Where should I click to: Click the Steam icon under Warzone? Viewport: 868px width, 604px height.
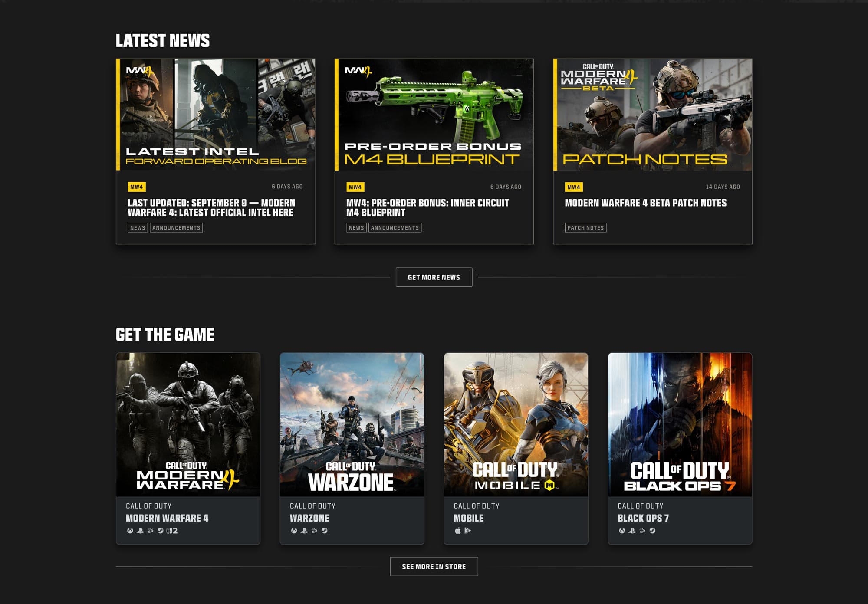[325, 530]
